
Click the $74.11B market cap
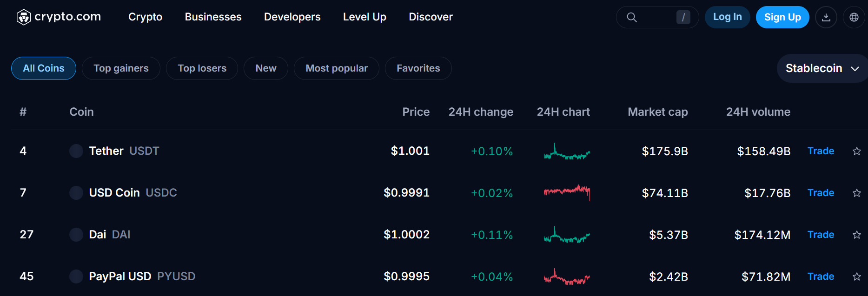(665, 193)
